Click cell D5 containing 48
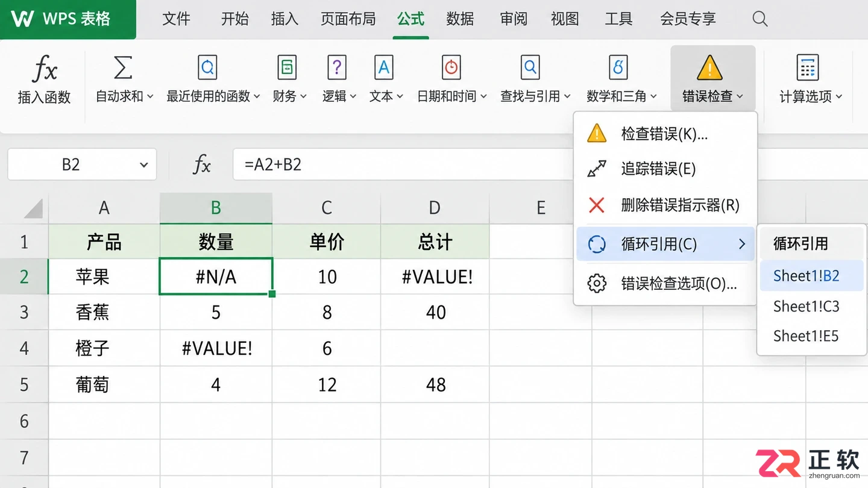The image size is (868, 488). click(x=435, y=384)
